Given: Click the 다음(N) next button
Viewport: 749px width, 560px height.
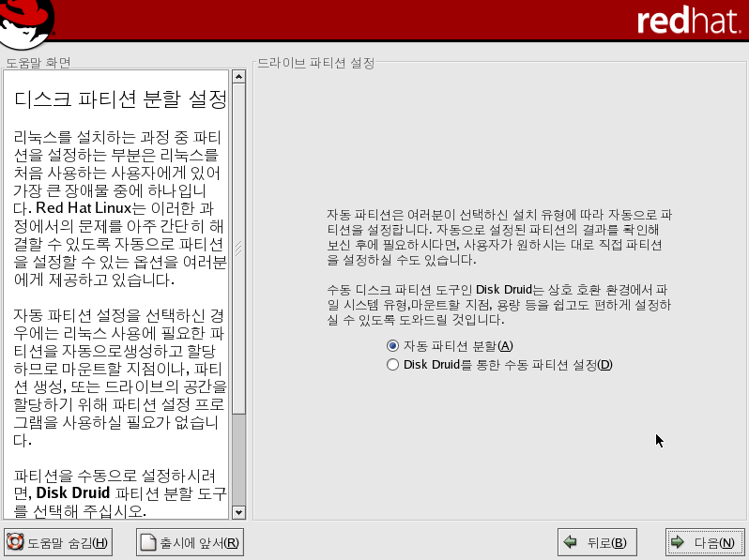Looking at the screenshot, I should click(705, 542).
